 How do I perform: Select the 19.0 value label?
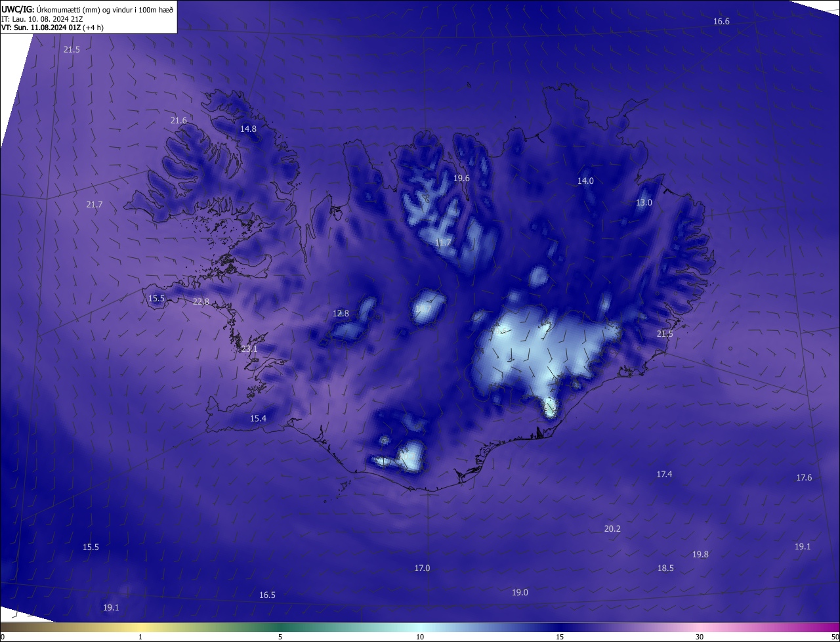click(x=520, y=593)
